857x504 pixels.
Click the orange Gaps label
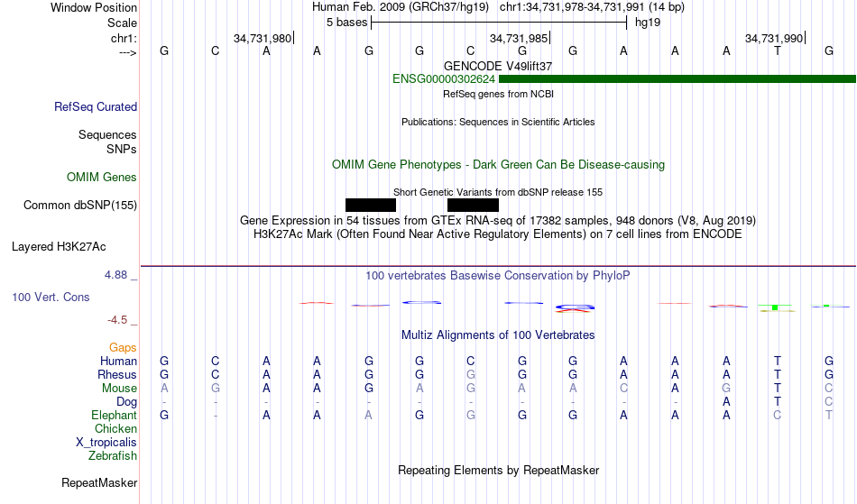point(123,348)
